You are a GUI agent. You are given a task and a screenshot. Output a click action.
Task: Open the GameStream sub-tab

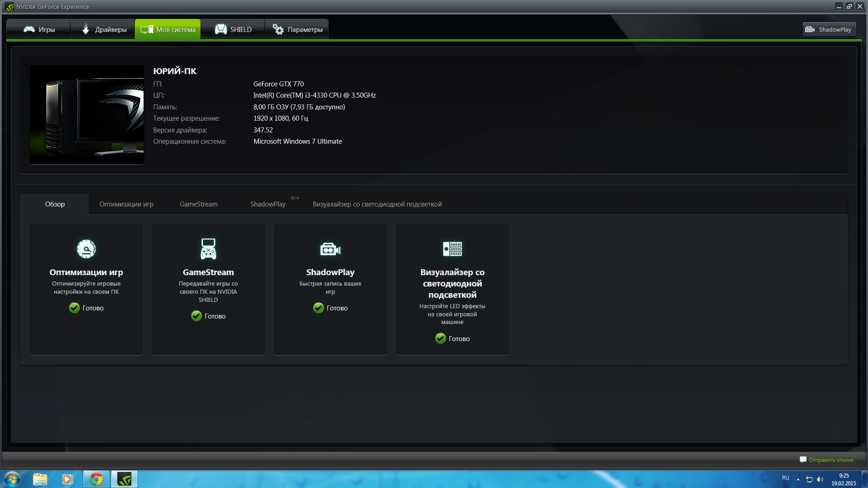coord(198,204)
